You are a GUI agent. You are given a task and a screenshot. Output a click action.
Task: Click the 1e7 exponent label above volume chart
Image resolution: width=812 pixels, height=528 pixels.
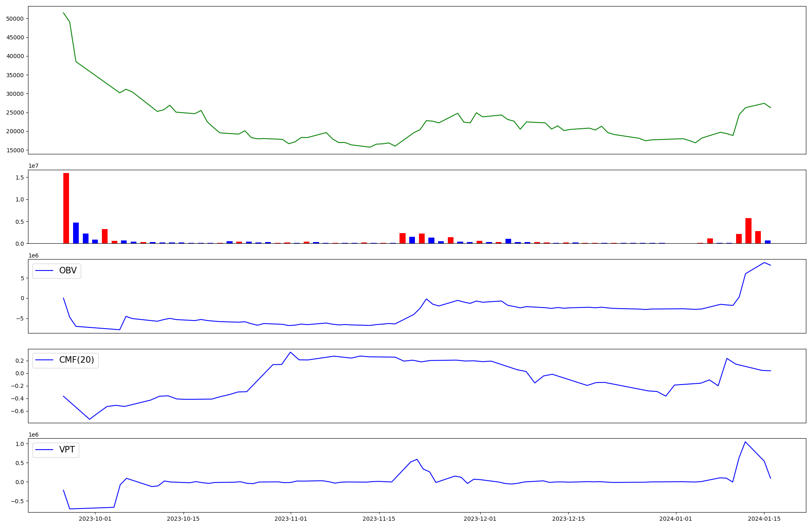[33, 166]
